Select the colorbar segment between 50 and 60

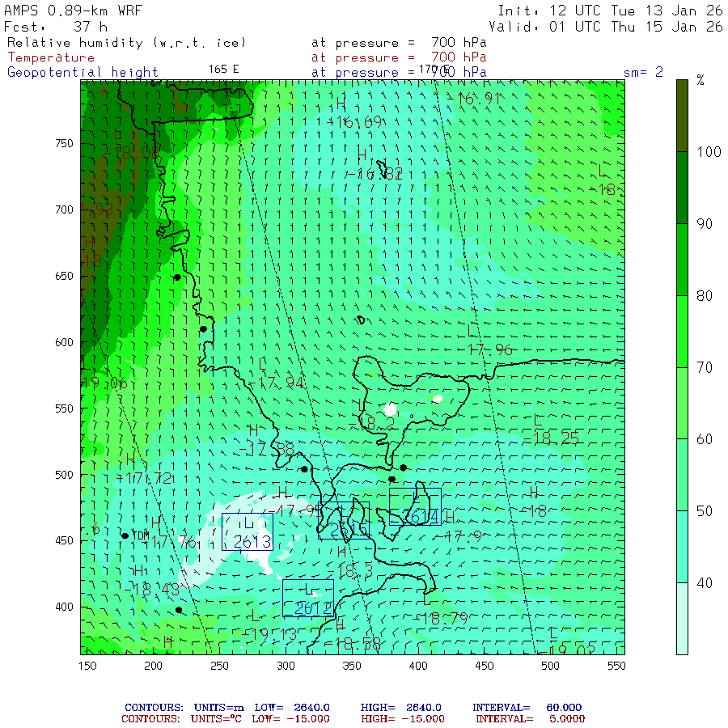tap(682, 475)
